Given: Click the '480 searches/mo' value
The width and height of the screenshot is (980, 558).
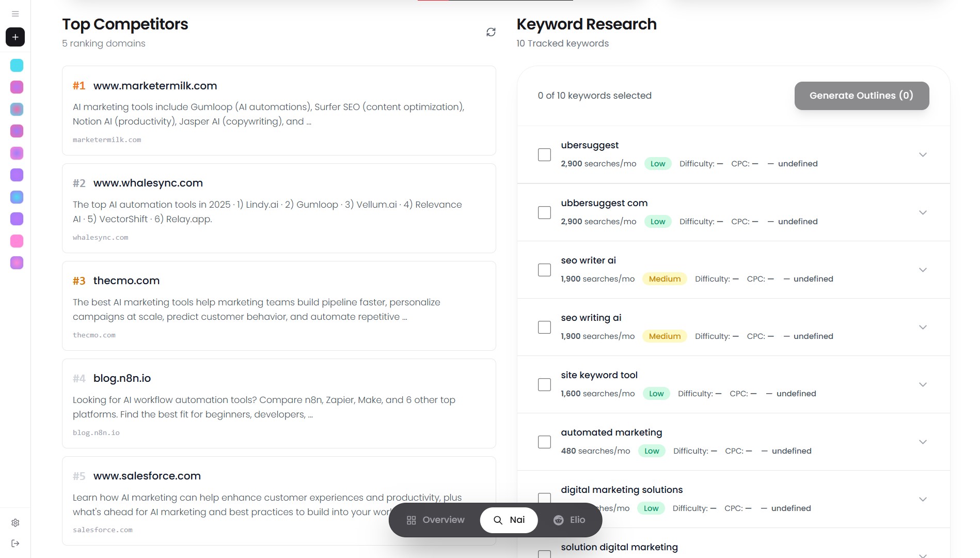Looking at the screenshot, I should click(595, 451).
